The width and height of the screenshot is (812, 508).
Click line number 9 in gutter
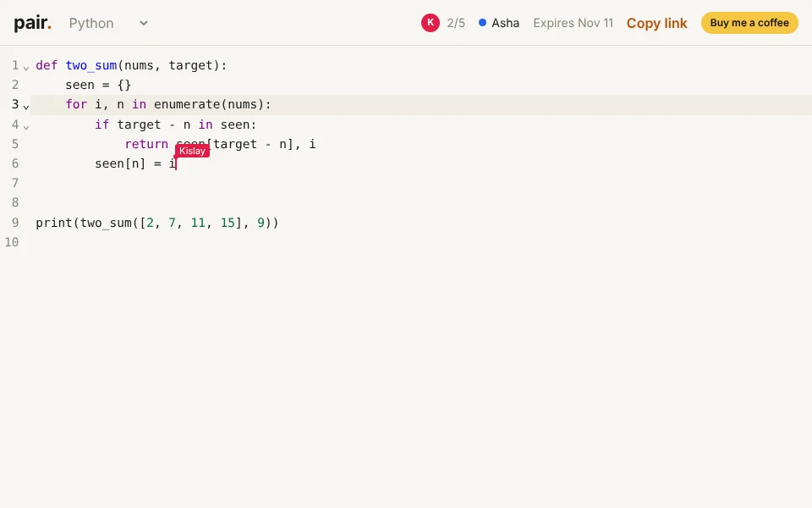pos(15,223)
